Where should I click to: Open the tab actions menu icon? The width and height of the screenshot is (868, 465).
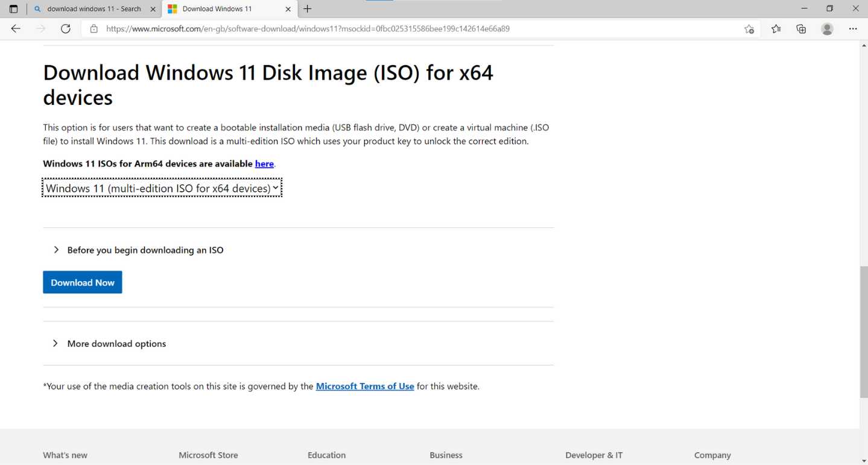13,9
